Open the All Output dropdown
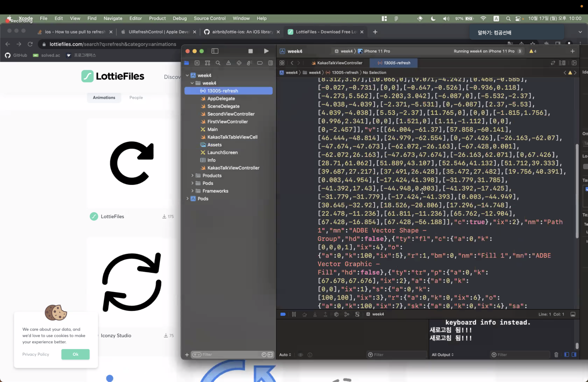Screen dimensions: 588x382 442,355
